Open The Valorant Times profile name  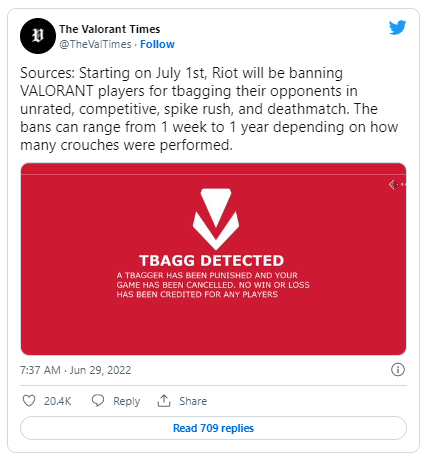pos(110,29)
